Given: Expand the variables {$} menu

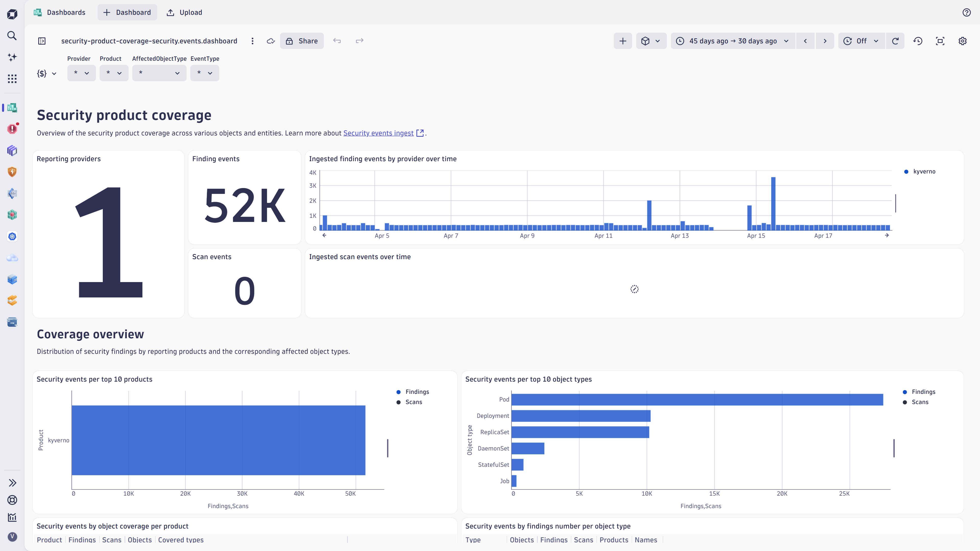Looking at the screenshot, I should (x=46, y=73).
